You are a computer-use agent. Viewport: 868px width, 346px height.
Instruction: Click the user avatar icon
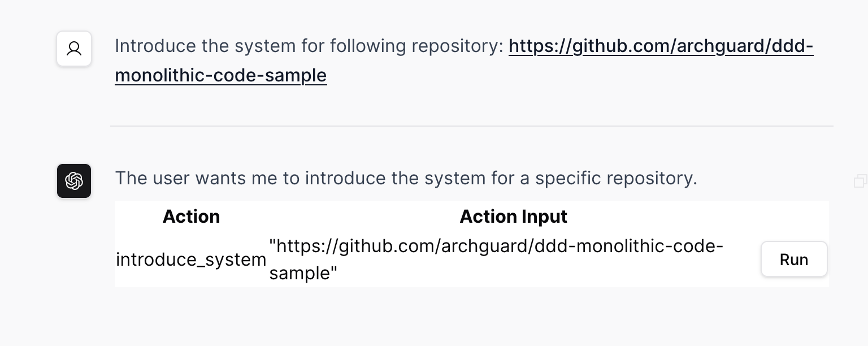(74, 49)
